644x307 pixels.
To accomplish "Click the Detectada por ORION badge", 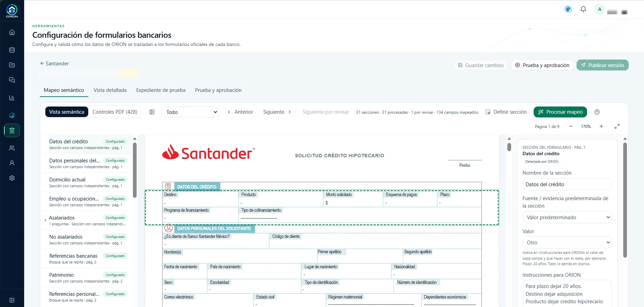I will coord(542,162).
